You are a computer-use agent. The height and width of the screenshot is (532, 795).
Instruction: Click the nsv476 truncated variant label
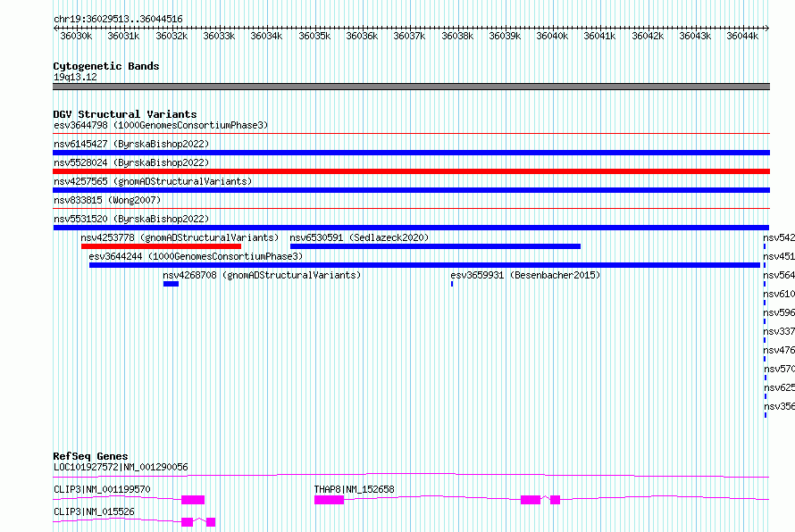[779, 350]
